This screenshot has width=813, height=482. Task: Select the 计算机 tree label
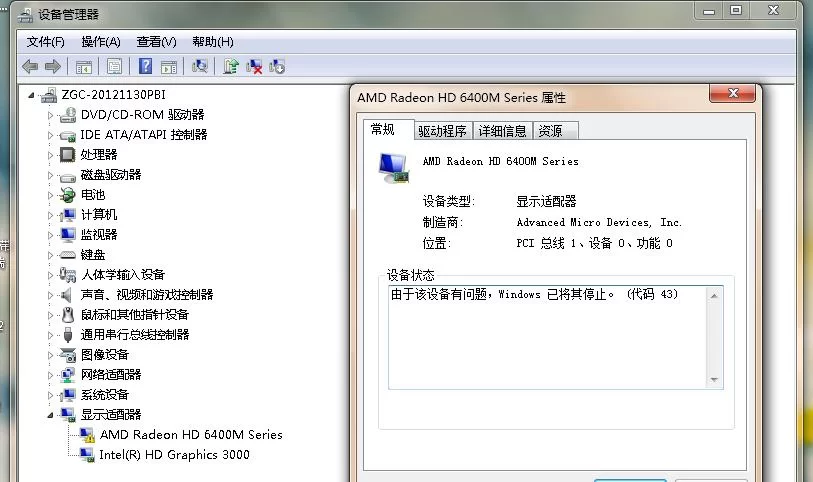click(99, 215)
